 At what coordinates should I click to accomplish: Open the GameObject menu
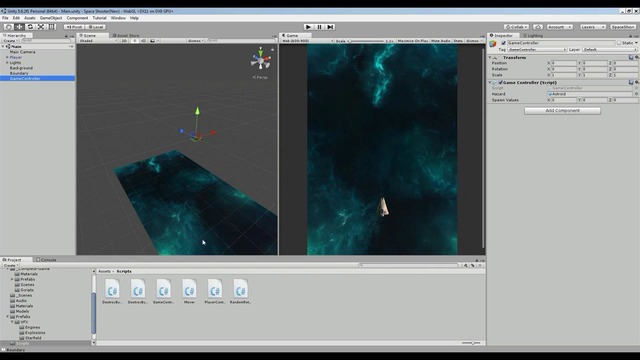point(51,18)
